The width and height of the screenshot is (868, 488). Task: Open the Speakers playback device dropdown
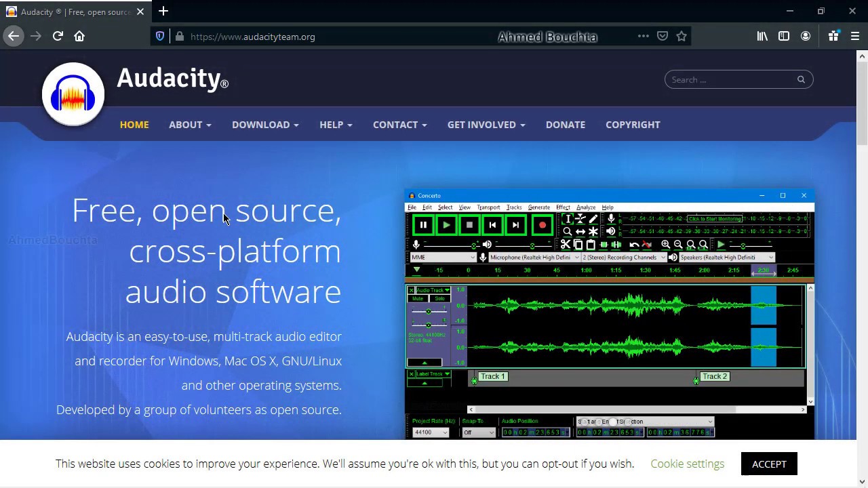(726, 258)
